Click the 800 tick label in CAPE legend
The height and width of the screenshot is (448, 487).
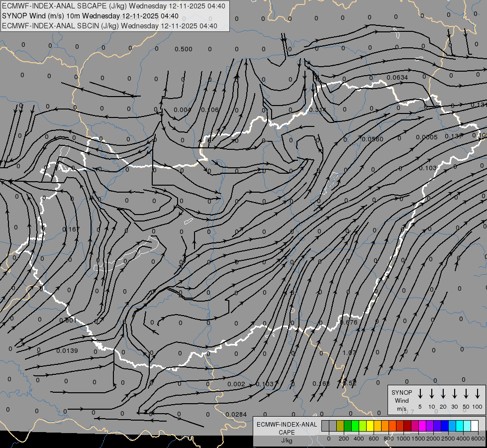pos(389,439)
